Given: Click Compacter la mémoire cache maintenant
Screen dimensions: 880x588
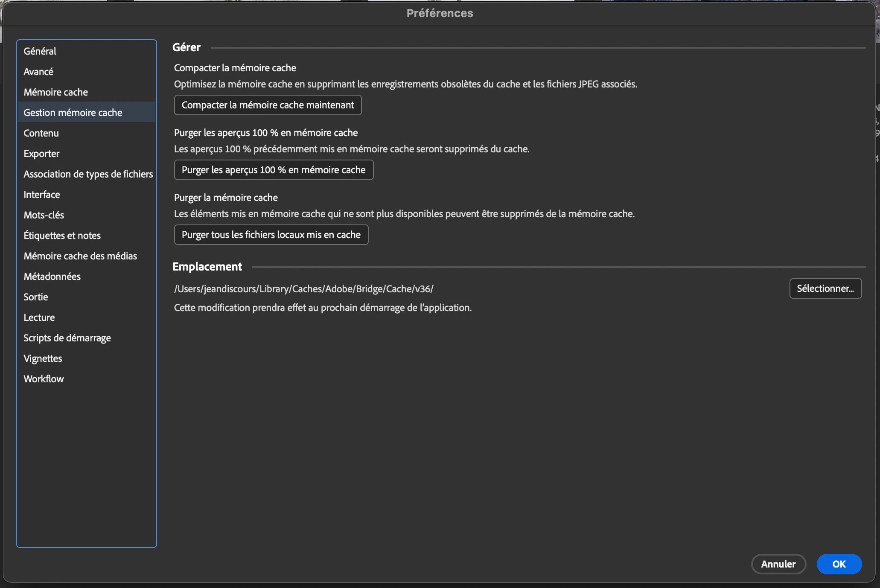Looking at the screenshot, I should [268, 105].
